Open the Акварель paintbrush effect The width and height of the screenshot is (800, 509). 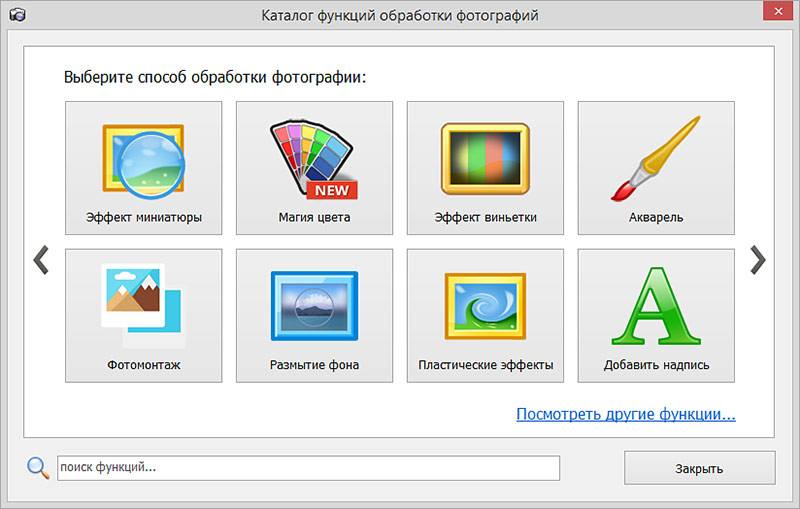pyautogui.click(x=656, y=168)
